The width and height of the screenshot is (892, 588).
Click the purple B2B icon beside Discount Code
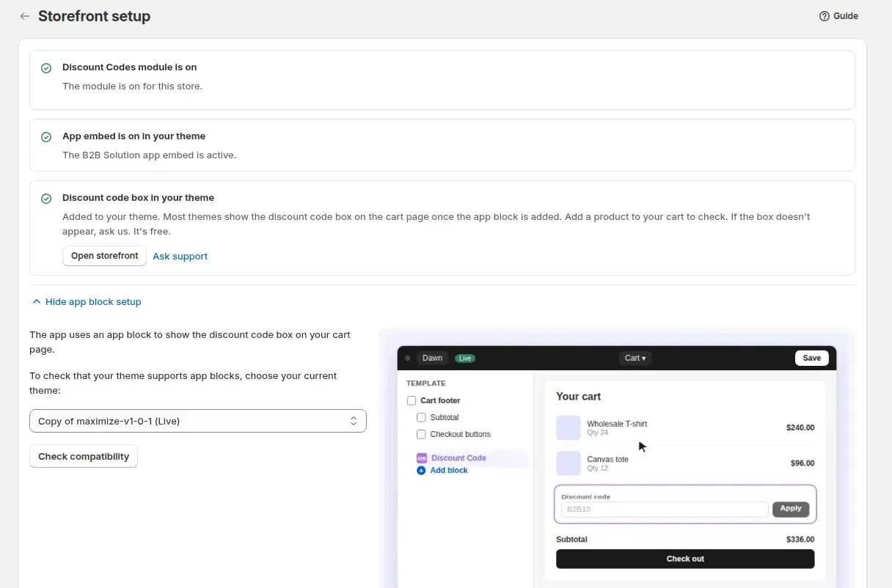422,457
